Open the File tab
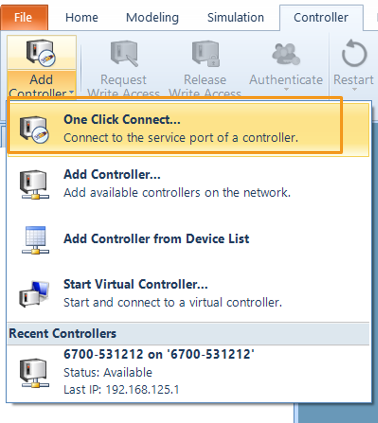The height and width of the screenshot is (423, 378). click(24, 17)
